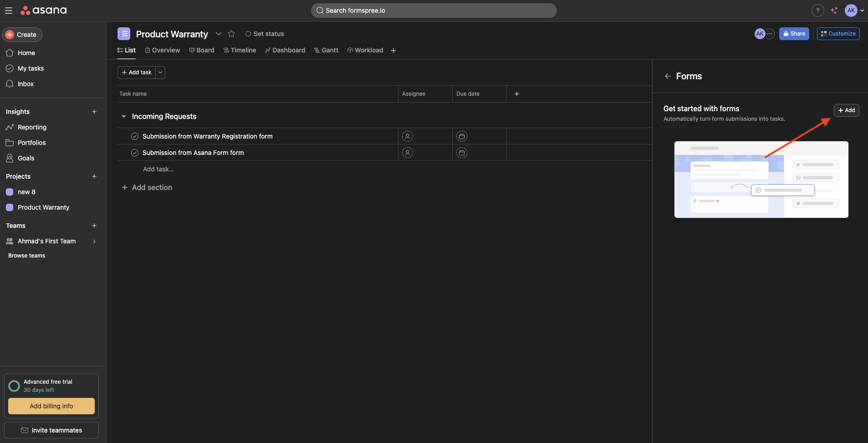This screenshot has width=868, height=443.
Task: Click the Asana AI sparkle icon
Action: (834, 10)
